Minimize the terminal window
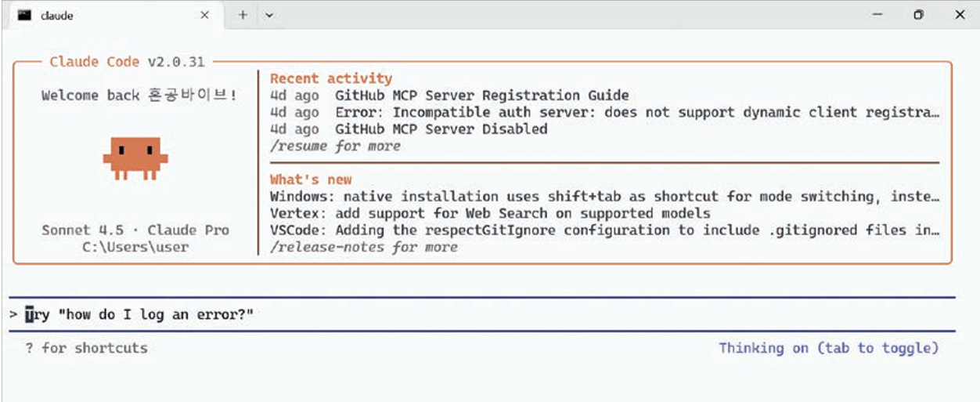 (x=878, y=15)
